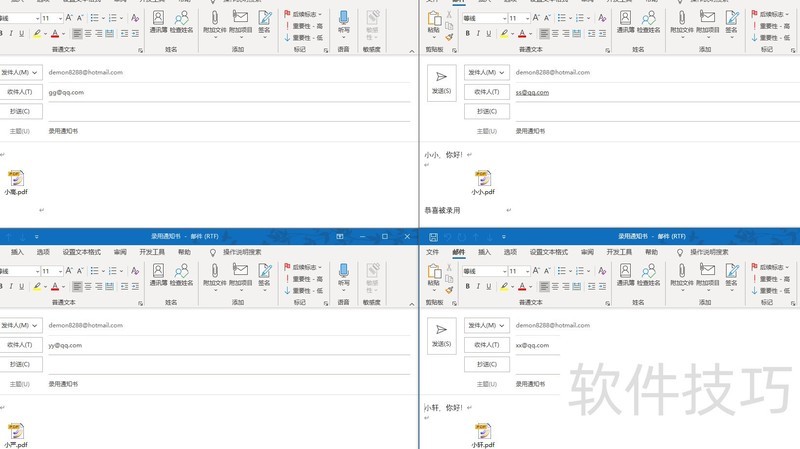
Task: Click Send (发送) button in ss@qq.com window
Action: tap(441, 83)
